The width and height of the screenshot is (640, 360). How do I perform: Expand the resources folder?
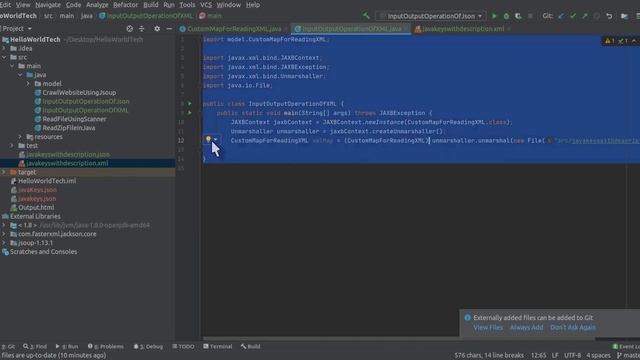(x=20, y=137)
